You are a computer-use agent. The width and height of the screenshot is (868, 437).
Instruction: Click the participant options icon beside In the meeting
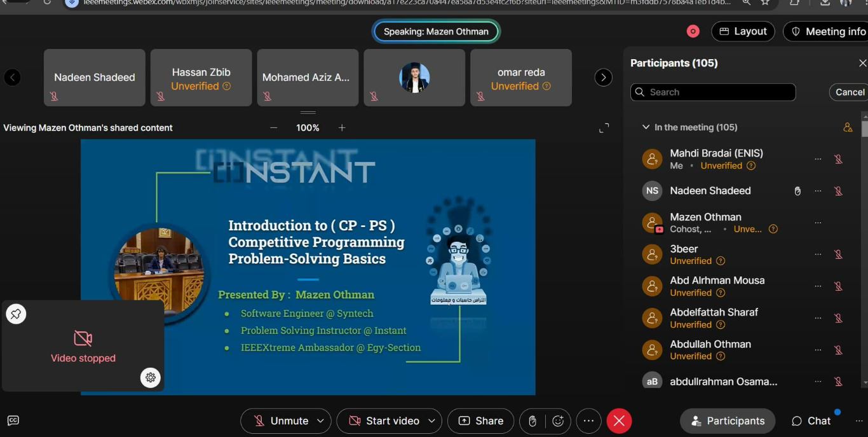pyautogui.click(x=848, y=127)
